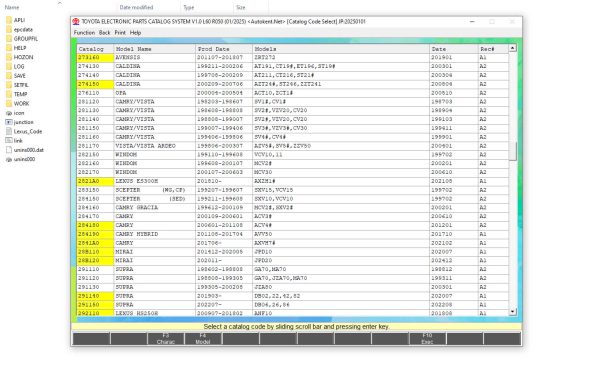The image size is (600, 369).
Task: Click the Catalog column header
Action: click(x=95, y=49)
